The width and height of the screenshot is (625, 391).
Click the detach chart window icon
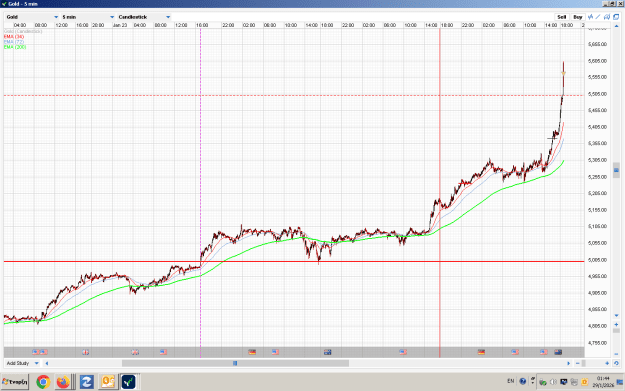[x=616, y=17]
